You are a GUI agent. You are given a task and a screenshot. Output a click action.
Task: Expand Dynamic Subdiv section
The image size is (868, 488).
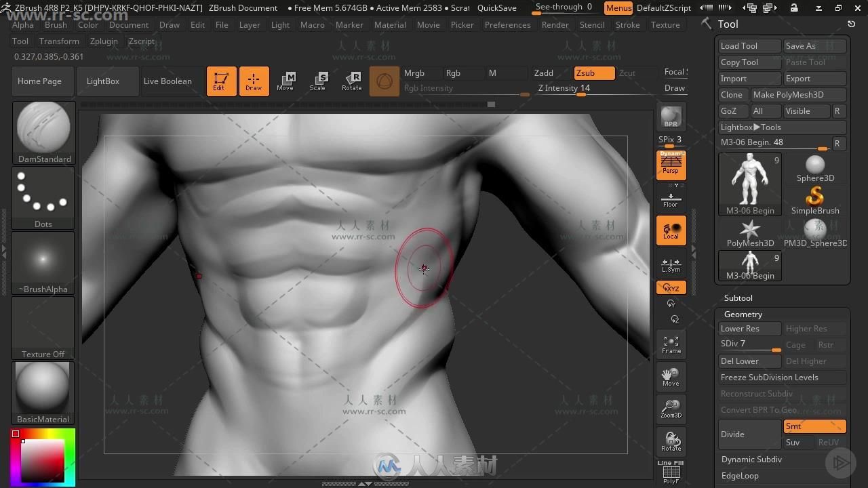751,460
